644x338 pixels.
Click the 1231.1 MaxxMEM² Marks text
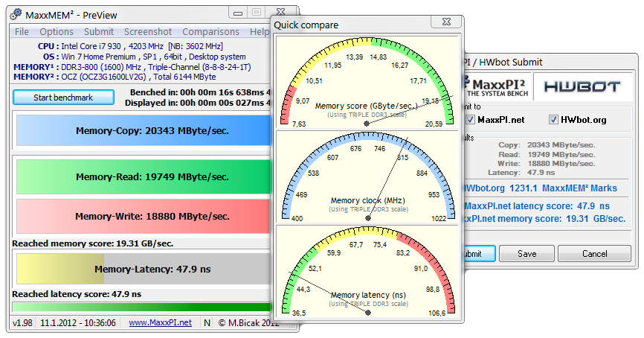point(563,188)
